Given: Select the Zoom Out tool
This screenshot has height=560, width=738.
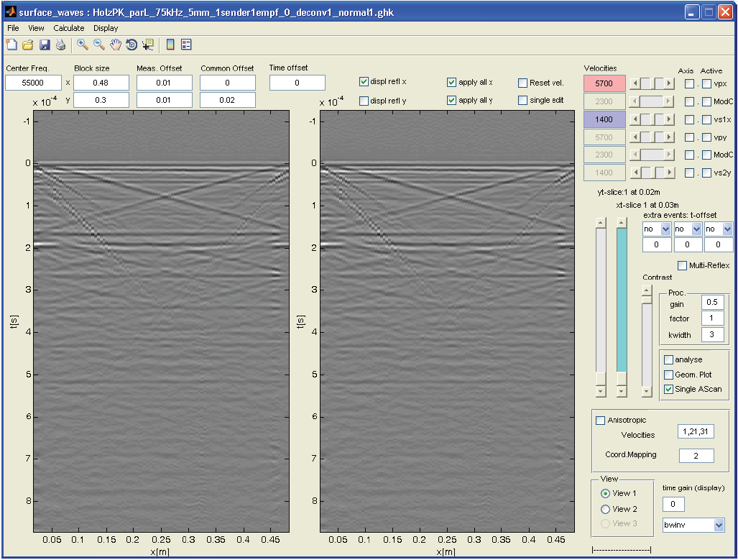Looking at the screenshot, I should point(99,45).
